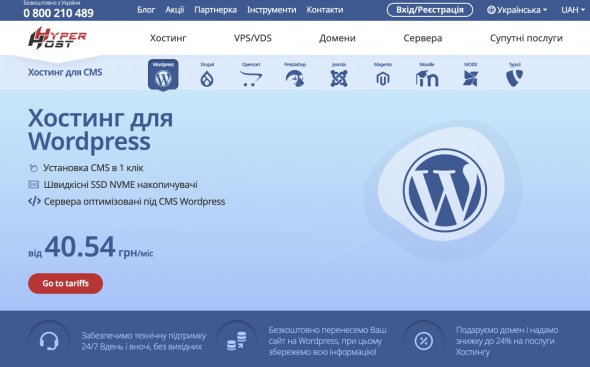Image resolution: width=590 pixels, height=367 pixels.
Task: Open the Хостинг menu
Action: 168,38
